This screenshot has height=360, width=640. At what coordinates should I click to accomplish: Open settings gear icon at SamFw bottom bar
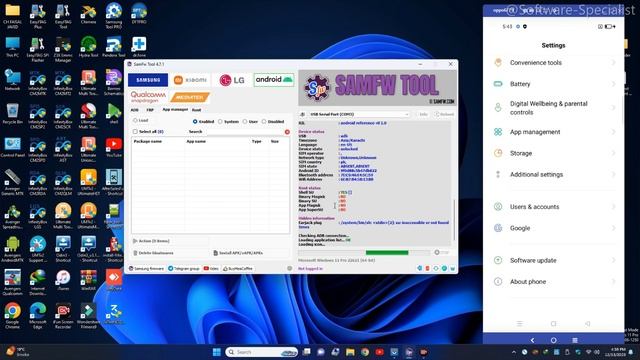click(x=289, y=269)
